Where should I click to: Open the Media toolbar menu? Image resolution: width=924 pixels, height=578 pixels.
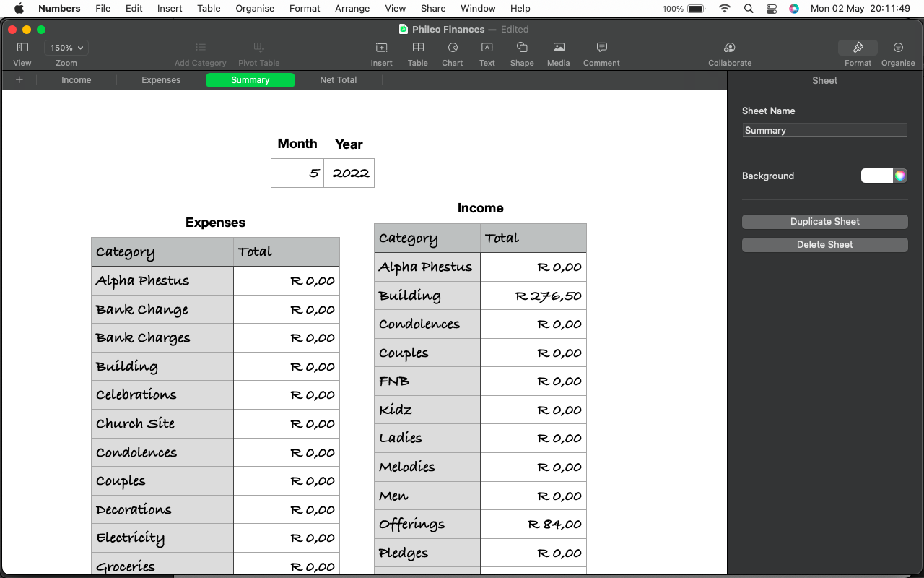(559, 48)
